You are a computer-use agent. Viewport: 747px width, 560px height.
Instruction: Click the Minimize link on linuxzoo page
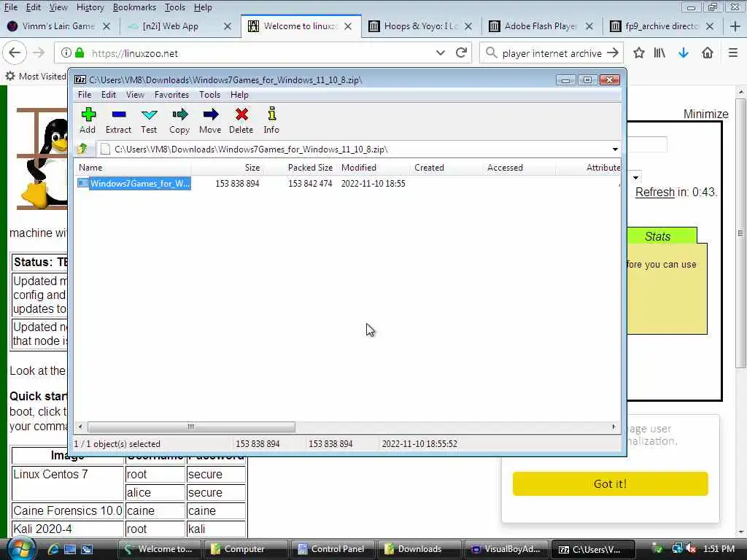(705, 114)
